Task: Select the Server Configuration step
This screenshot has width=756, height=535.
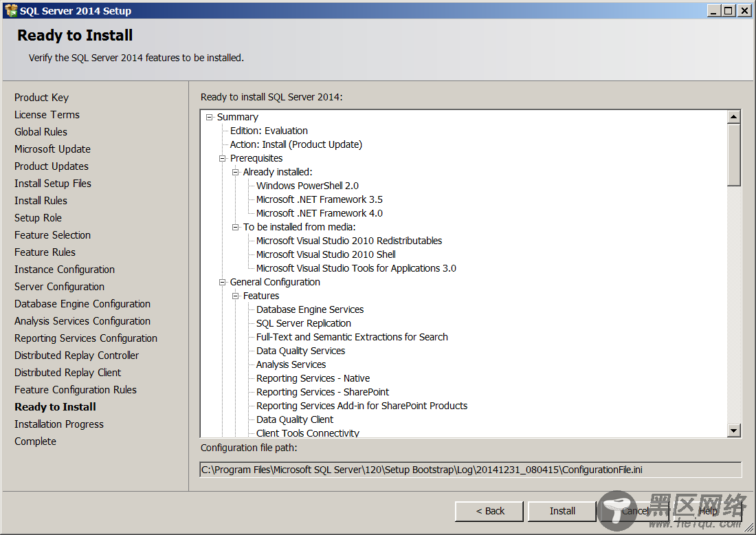Action: tap(59, 287)
